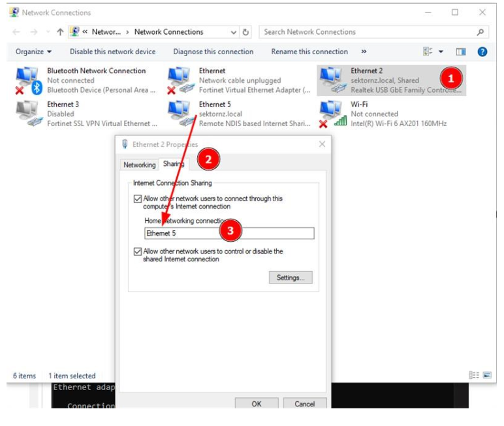504x426 pixels.
Task: Change your view layout icon
Action: [x=428, y=52]
